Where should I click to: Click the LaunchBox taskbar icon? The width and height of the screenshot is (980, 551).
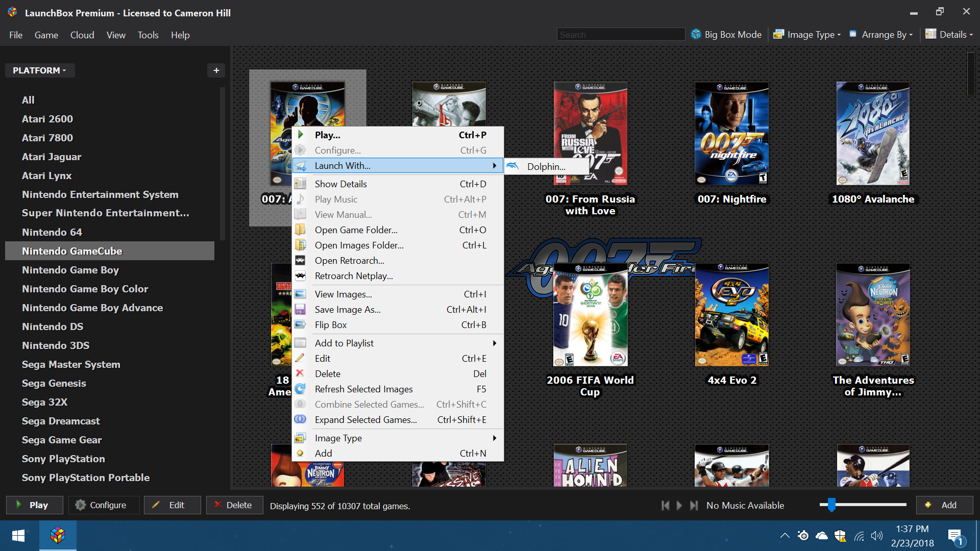tap(58, 536)
